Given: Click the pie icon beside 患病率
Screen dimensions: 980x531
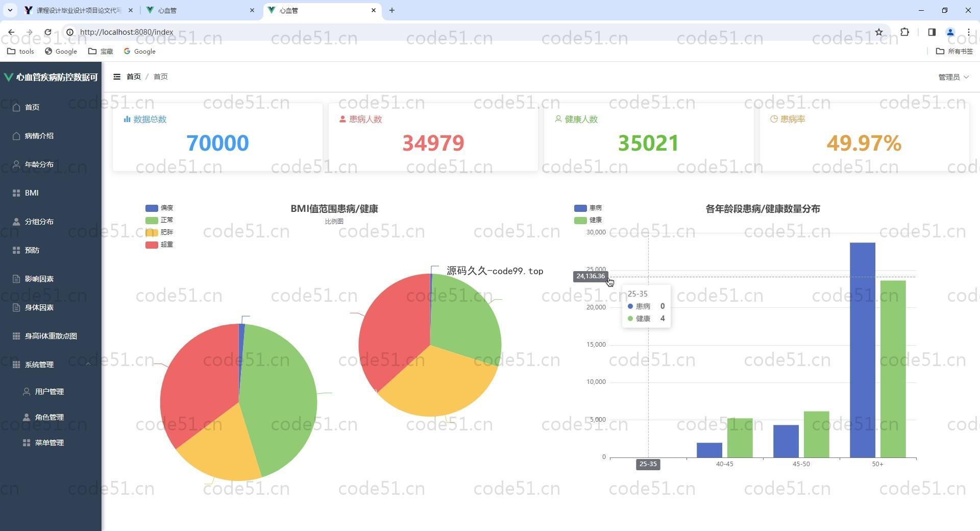Looking at the screenshot, I should 774,119.
